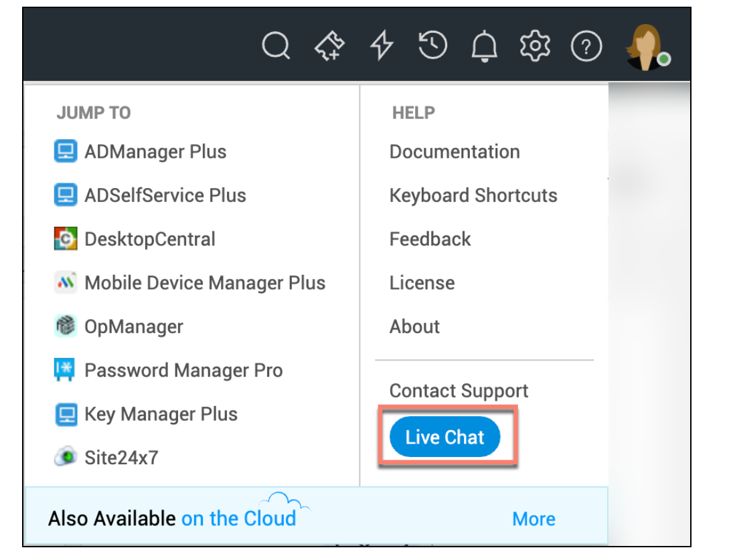Image resolution: width=729 pixels, height=560 pixels.
Task: Open the settings gear icon
Action: click(535, 46)
